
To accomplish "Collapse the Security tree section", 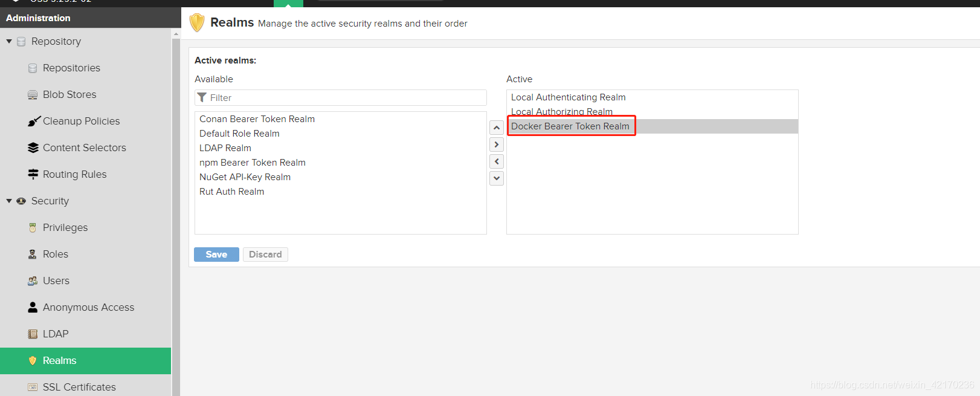I will [x=9, y=201].
